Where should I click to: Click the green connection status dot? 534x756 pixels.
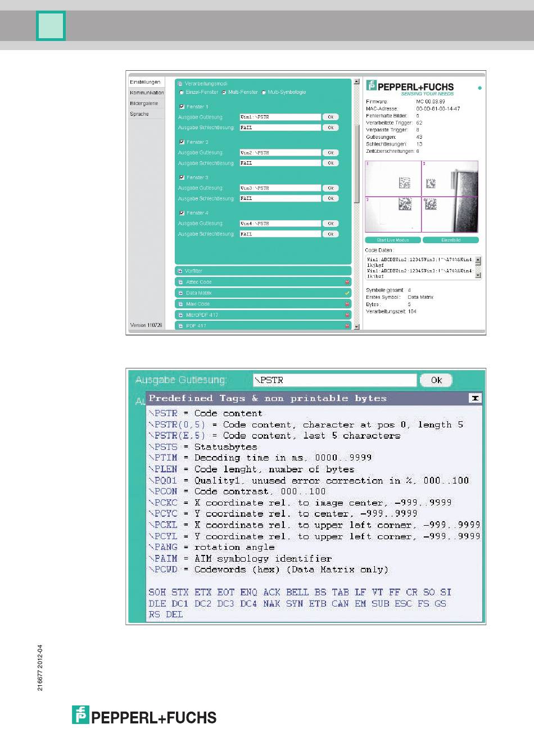point(479,88)
